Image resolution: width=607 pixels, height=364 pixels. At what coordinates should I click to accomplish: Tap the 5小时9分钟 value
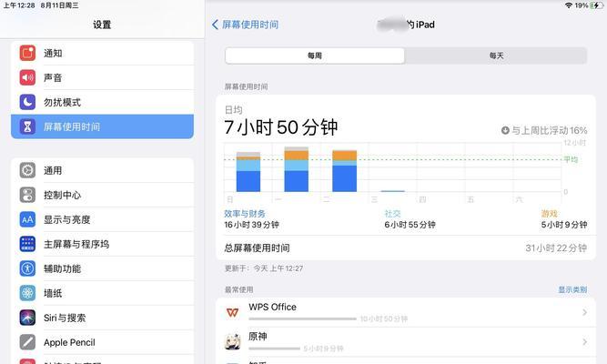pos(564,225)
